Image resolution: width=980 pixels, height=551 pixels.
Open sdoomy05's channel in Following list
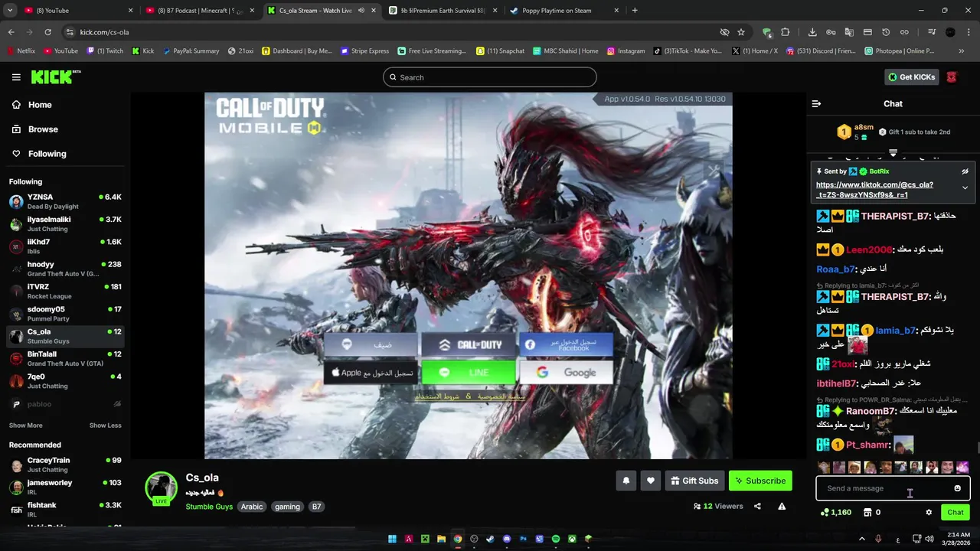(65, 313)
